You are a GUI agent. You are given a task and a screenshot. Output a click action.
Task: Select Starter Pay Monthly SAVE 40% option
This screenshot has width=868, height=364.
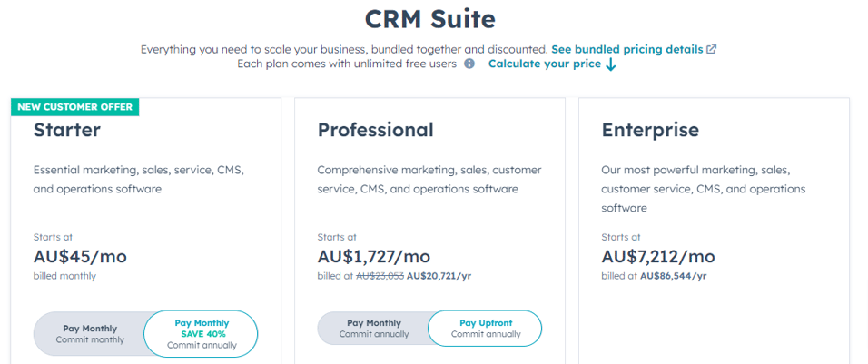tap(202, 334)
